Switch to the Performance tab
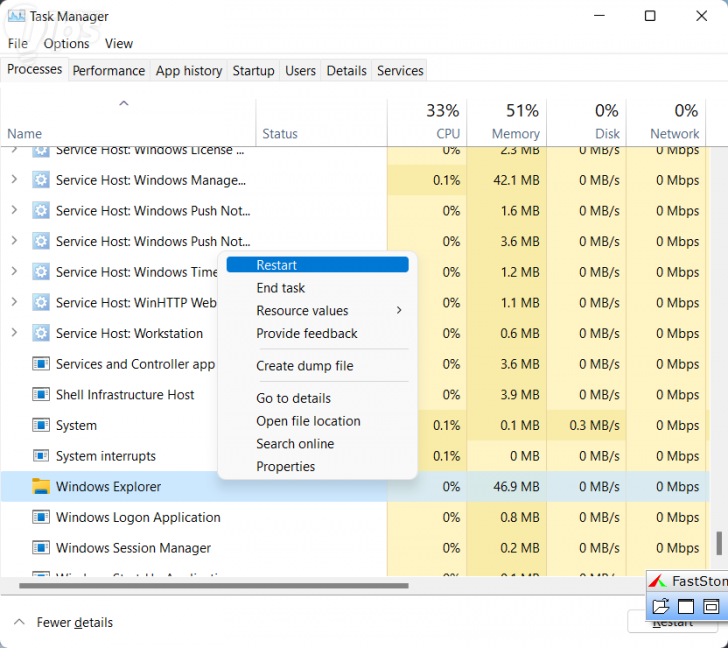The width and height of the screenshot is (728, 648). click(x=109, y=71)
